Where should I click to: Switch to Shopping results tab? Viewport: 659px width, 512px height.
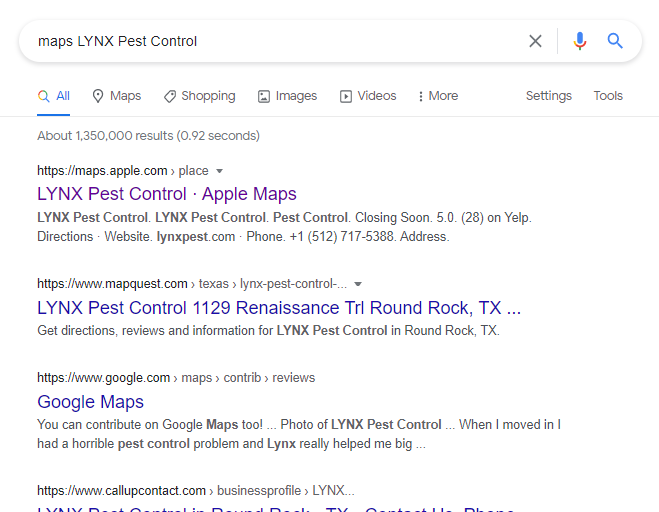pos(200,96)
